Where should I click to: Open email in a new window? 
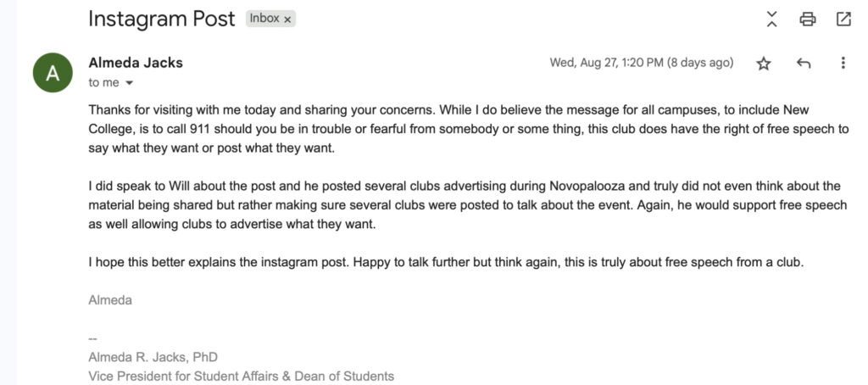point(843,19)
